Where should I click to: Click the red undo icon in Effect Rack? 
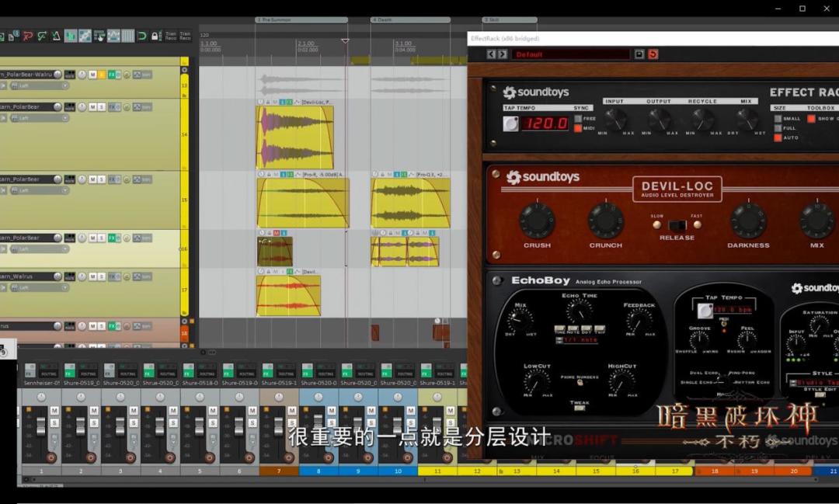point(653,54)
